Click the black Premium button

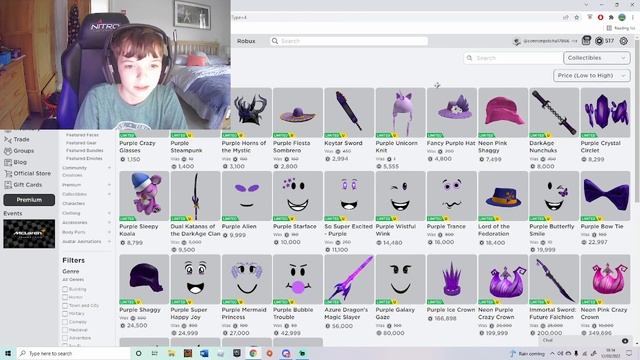click(x=29, y=200)
